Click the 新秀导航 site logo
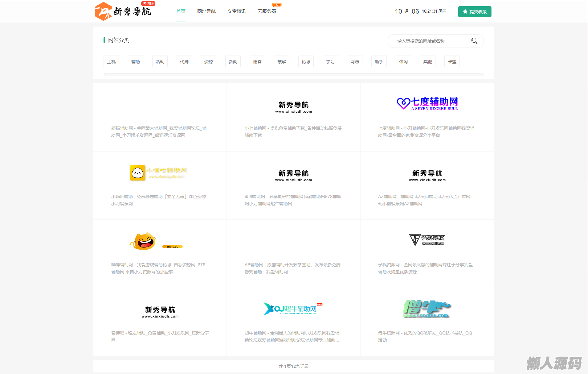 [x=123, y=11]
